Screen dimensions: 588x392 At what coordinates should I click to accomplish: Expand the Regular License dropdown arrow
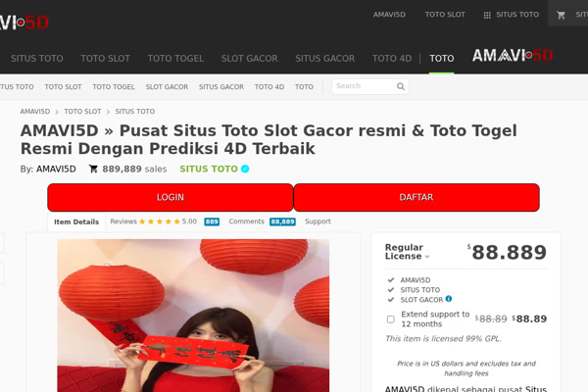427,257
